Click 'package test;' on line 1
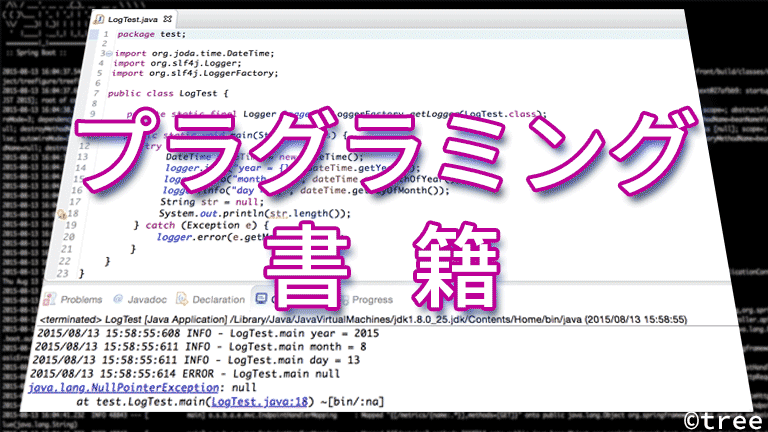 pos(152,34)
